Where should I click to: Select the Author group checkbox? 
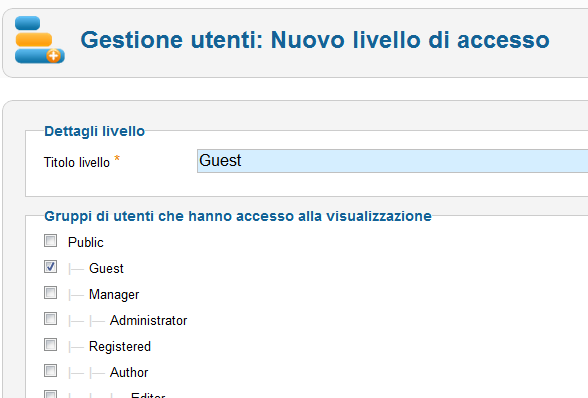coord(51,371)
